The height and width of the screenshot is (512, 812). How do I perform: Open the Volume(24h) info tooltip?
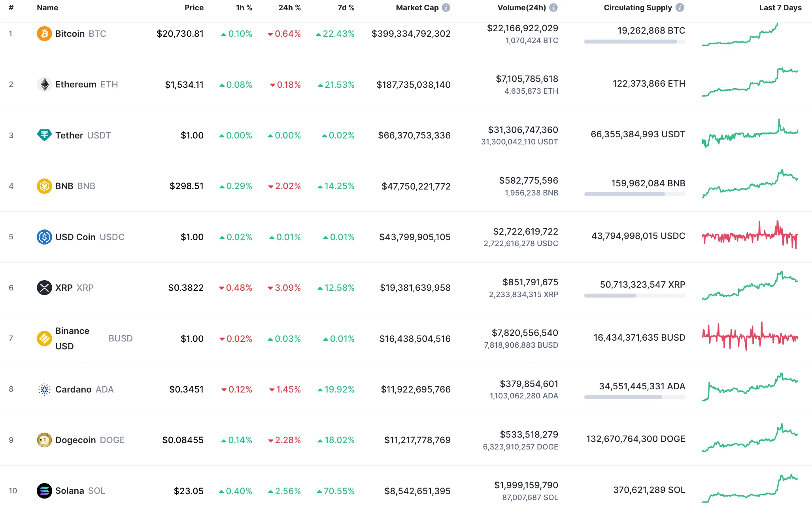(554, 7)
